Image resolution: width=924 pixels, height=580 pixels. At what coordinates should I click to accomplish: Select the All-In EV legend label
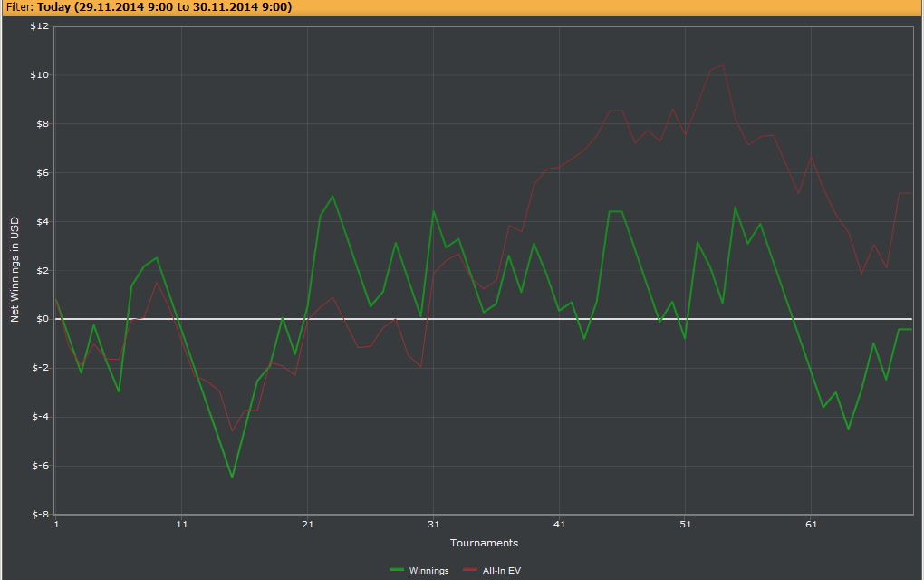502,570
